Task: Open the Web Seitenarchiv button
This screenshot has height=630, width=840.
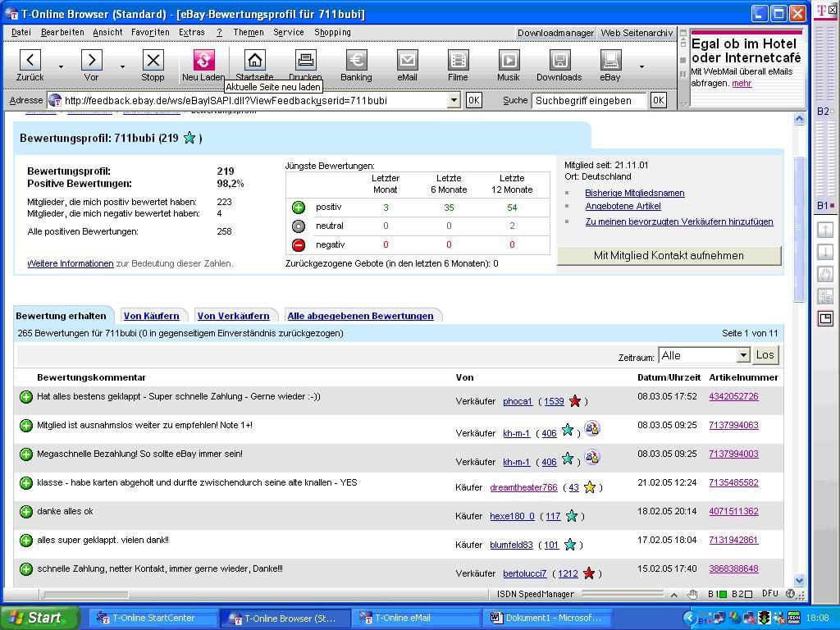Action: click(637, 33)
